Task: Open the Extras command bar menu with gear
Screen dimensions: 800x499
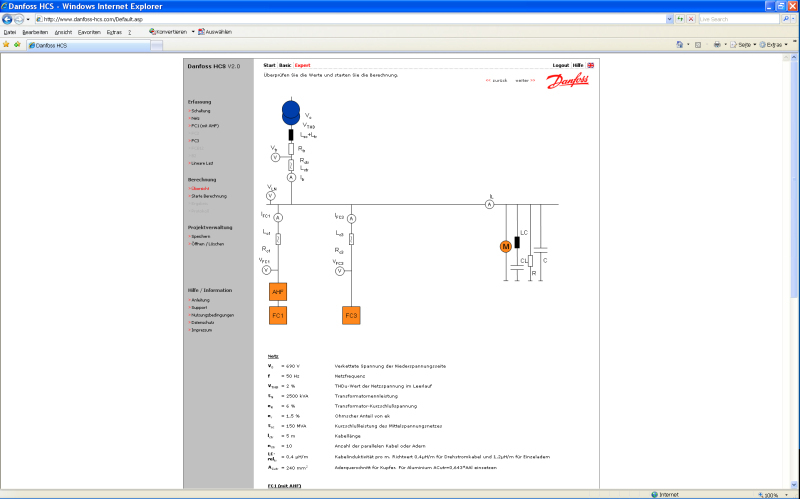Action: coord(773,45)
